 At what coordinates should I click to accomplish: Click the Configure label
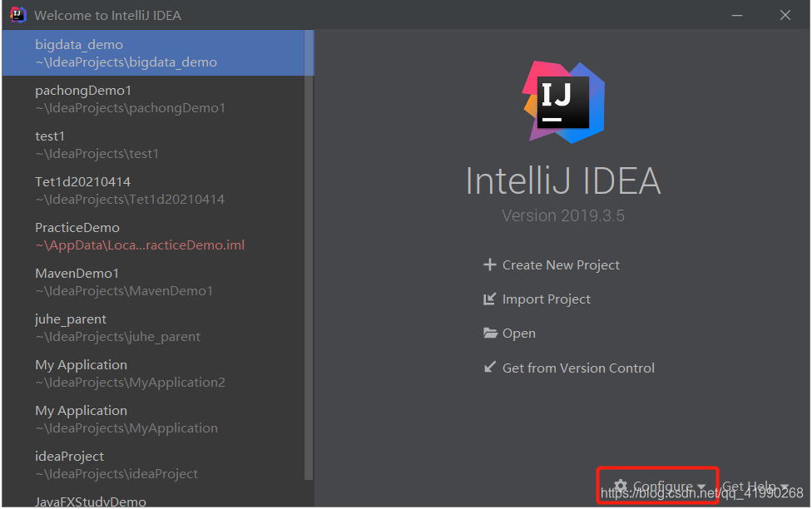click(x=662, y=487)
